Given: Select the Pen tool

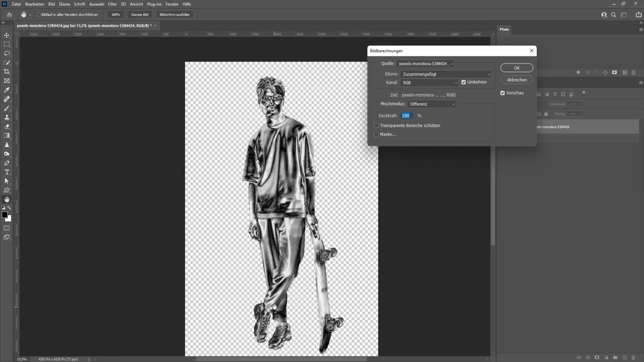Looking at the screenshot, I should click(x=7, y=163).
